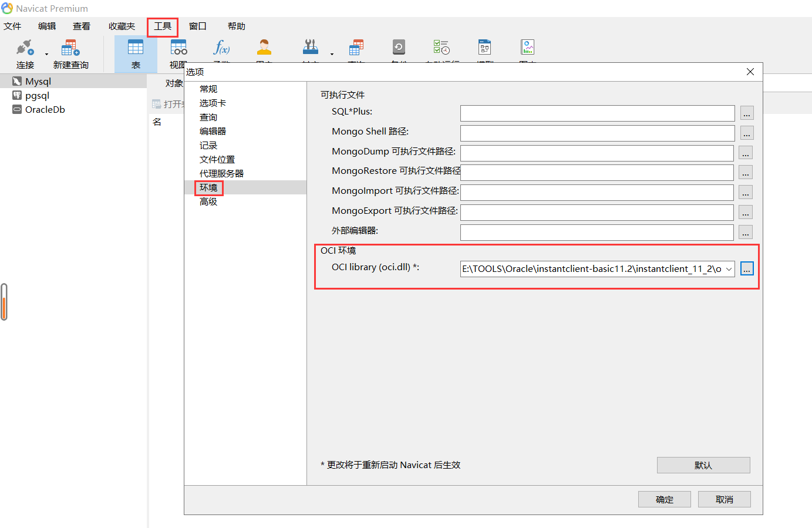Browse for the SQL*Plus executable path

point(746,113)
